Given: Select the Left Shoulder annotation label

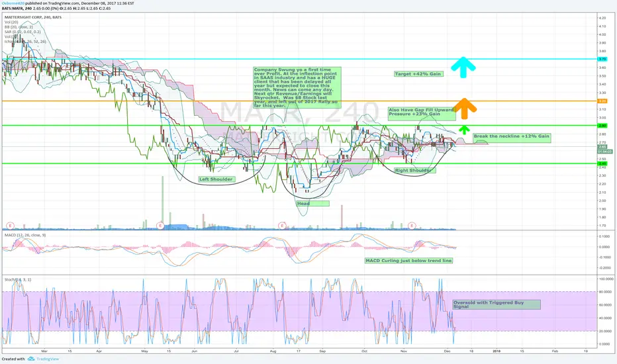Looking at the screenshot, I should click(216, 179).
